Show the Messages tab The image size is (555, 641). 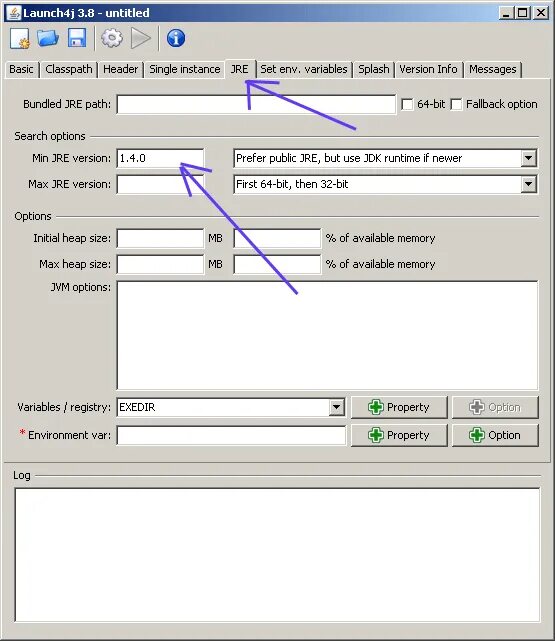(x=492, y=69)
